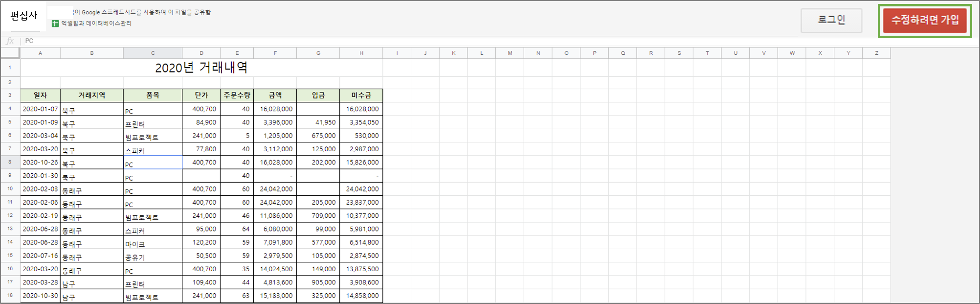Image resolution: width=980 pixels, height=304 pixels.
Task: Click amount 7,091,800
Action: pyautogui.click(x=275, y=242)
